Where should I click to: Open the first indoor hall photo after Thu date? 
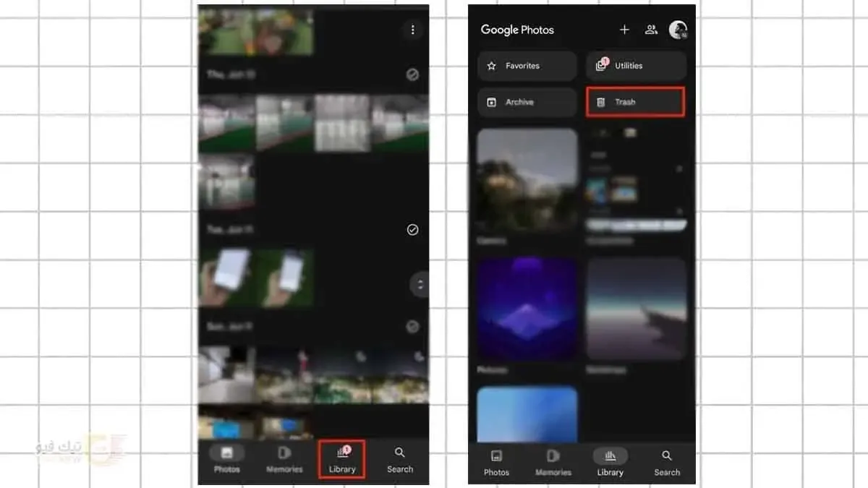point(226,123)
